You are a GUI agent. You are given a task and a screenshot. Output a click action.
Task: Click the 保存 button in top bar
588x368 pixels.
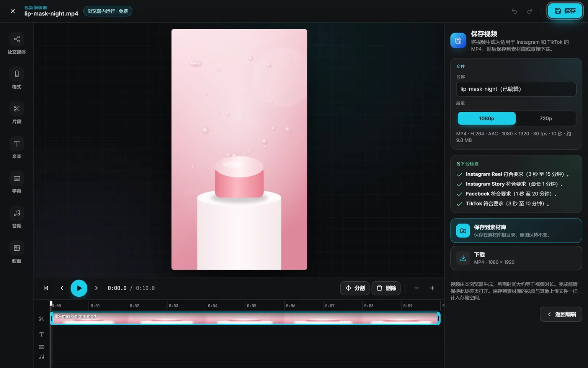pyautogui.click(x=565, y=11)
